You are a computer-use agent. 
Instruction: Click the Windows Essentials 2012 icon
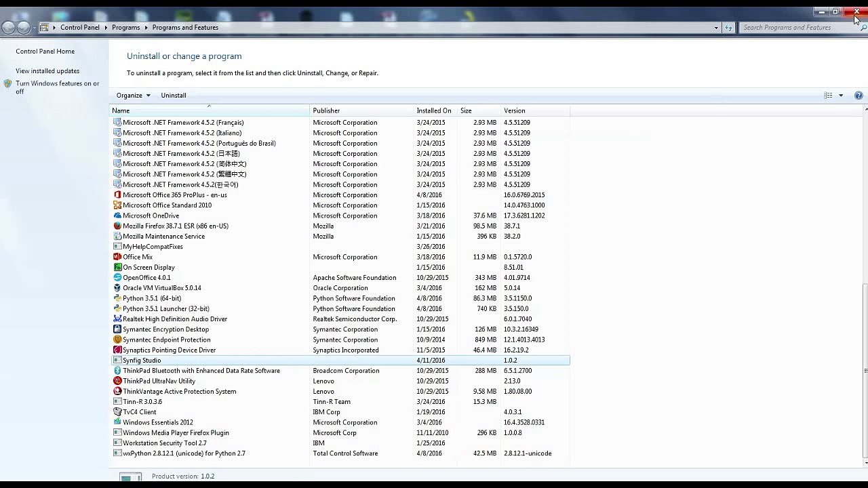point(117,422)
